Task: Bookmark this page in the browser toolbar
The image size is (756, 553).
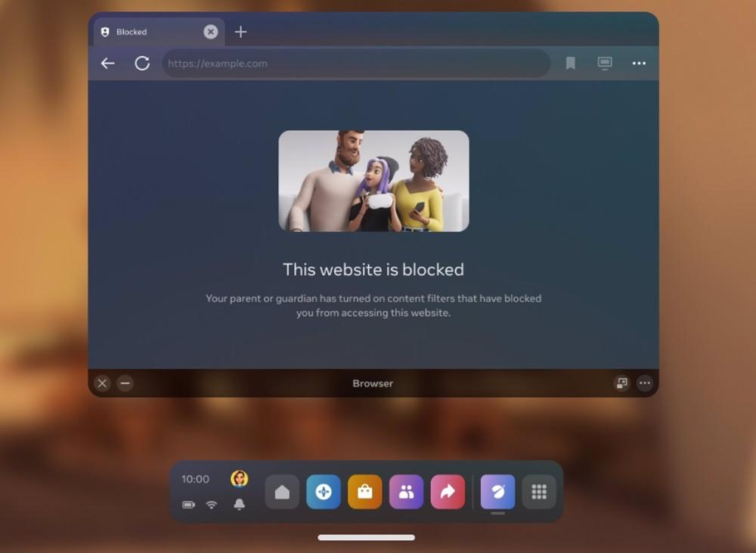Action: point(571,64)
